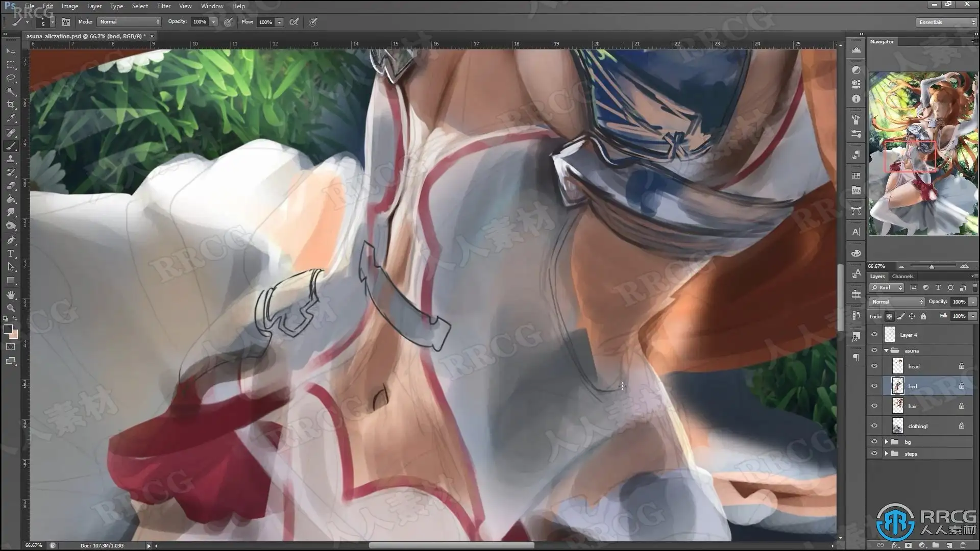
Task: Select the Pen tool
Action: click(11, 240)
